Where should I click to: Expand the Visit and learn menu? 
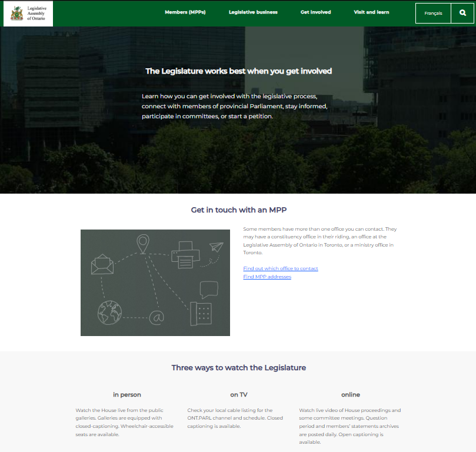[371, 12]
